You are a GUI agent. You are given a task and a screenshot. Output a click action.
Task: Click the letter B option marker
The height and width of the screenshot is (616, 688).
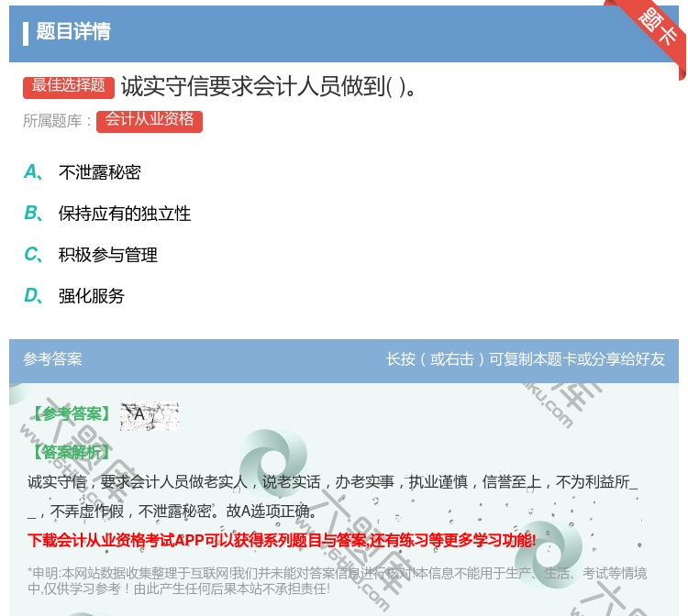[x=33, y=213]
